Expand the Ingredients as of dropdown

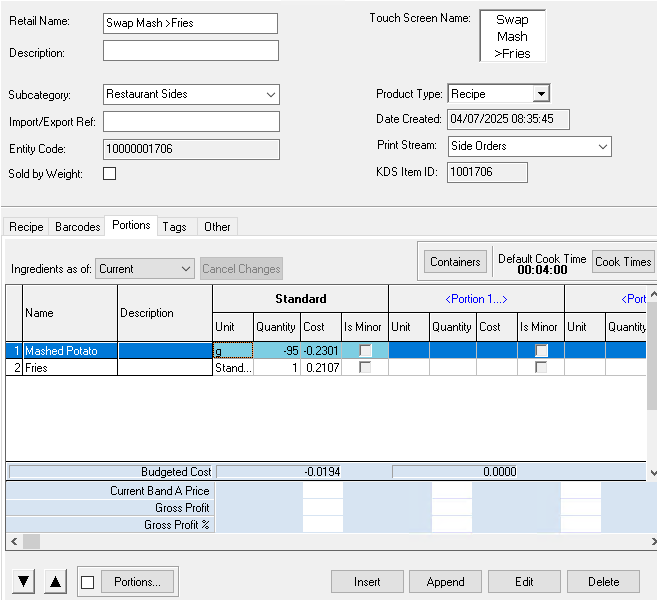[186, 269]
